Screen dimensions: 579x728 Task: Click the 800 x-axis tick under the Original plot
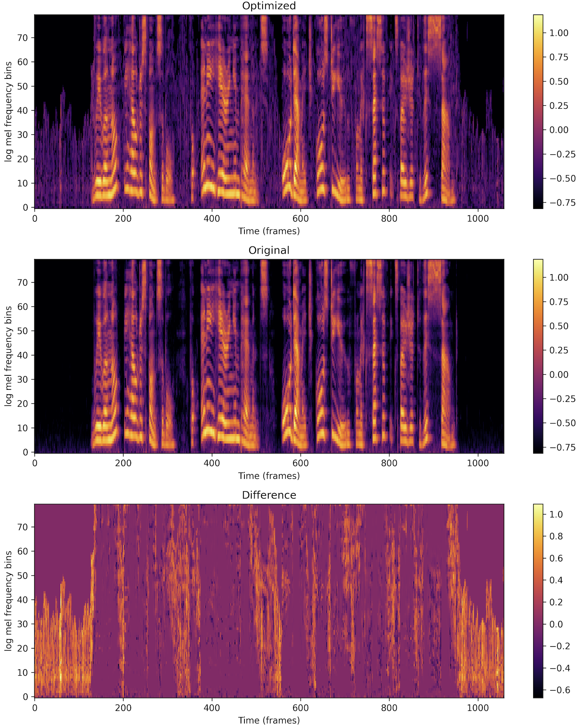[x=389, y=463]
